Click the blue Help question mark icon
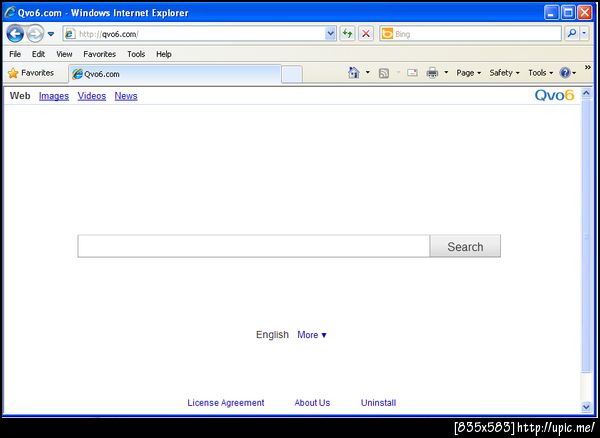 (x=565, y=73)
